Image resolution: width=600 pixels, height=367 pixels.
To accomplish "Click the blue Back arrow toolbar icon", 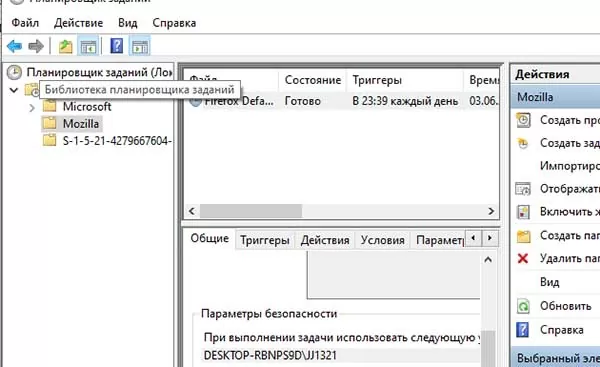I will click(x=15, y=47).
